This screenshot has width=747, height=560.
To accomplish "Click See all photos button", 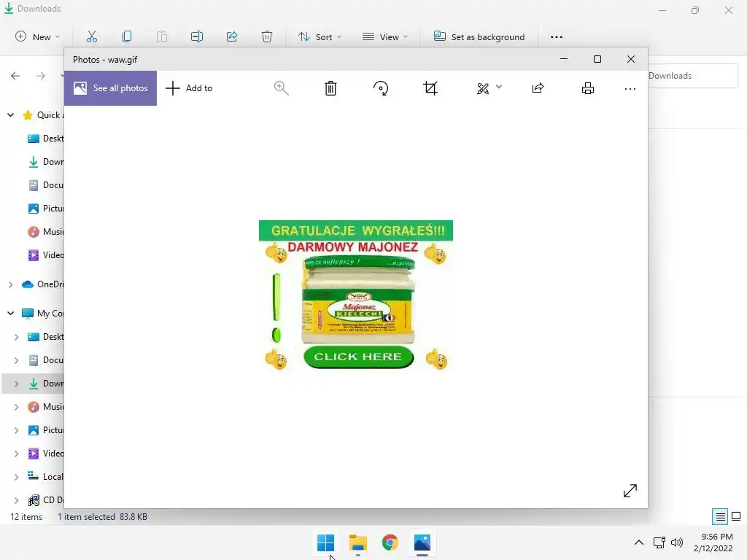I will coord(111,88).
